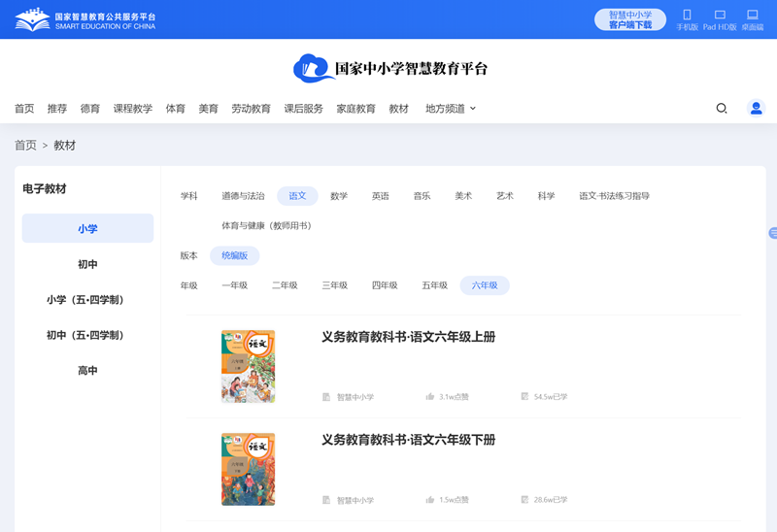The width and height of the screenshot is (777, 532).
Task: Click the search magnifier icon
Action: 722,108
